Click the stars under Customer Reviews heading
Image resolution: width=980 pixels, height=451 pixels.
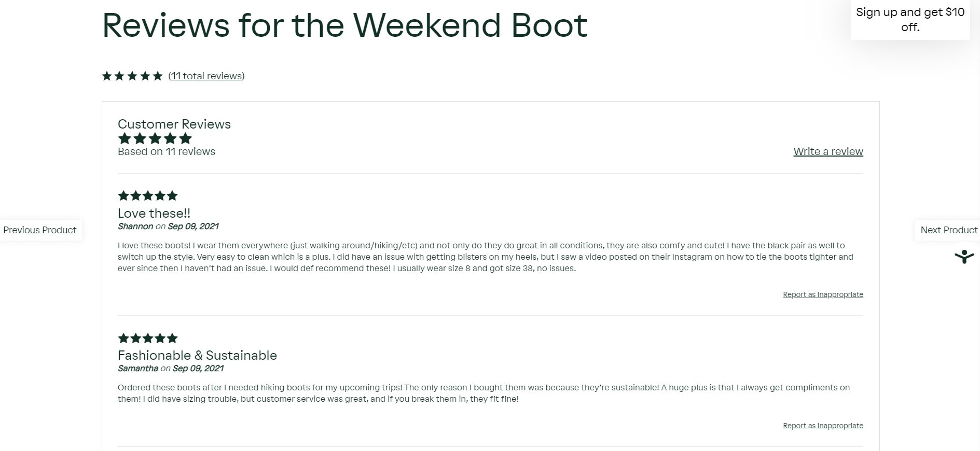click(155, 138)
